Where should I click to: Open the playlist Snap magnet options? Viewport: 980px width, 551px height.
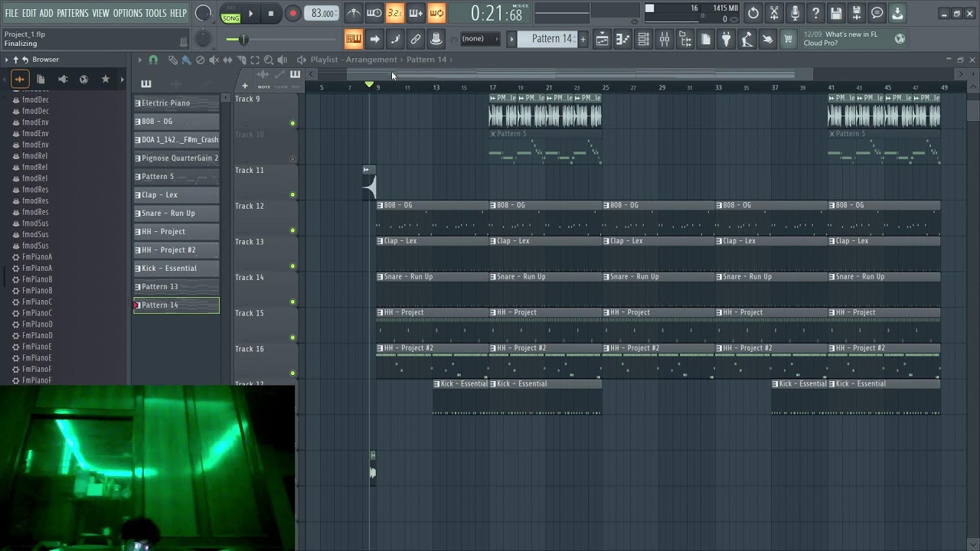tap(153, 60)
